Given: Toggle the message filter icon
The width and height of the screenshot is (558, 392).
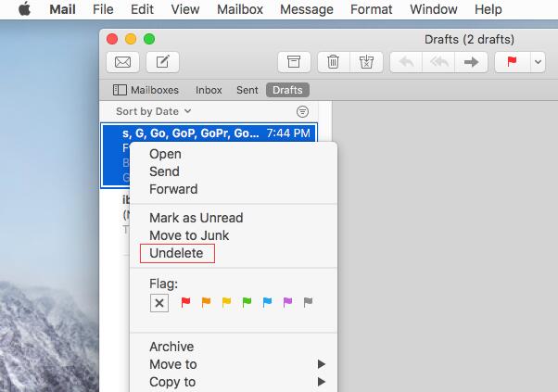Looking at the screenshot, I should coord(302,111).
